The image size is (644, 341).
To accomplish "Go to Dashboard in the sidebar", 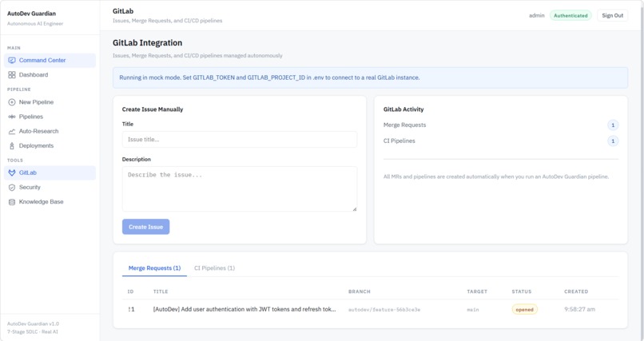I will tap(50, 75).
